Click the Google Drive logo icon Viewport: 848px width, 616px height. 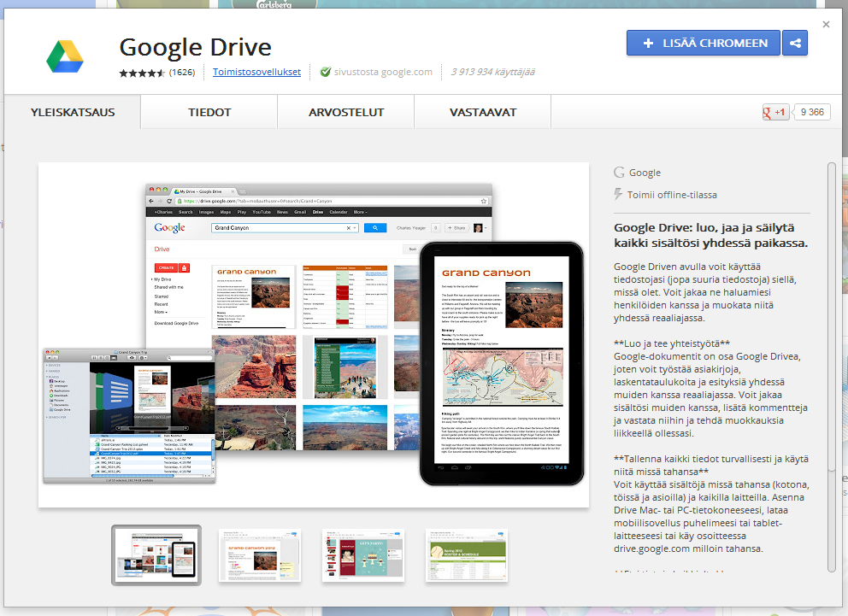click(64, 56)
